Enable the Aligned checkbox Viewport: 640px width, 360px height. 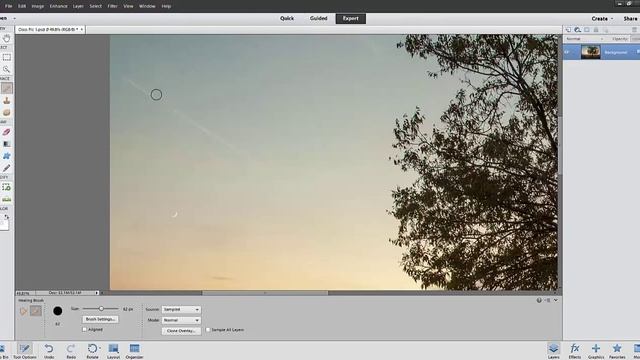tap(84, 329)
